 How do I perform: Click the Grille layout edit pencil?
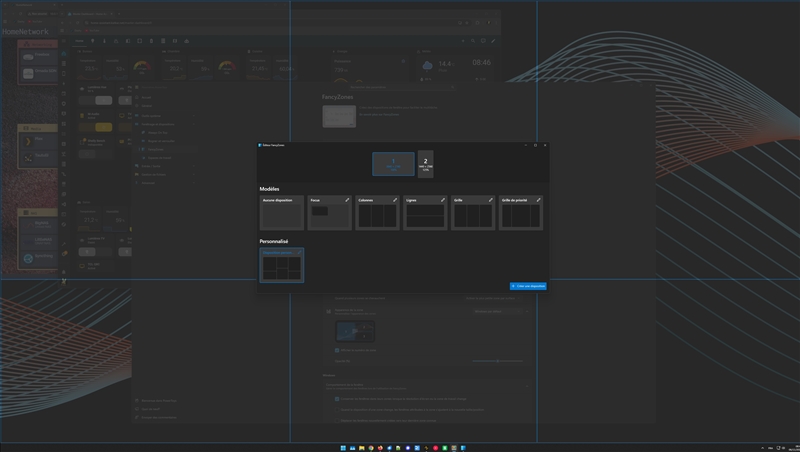pos(491,200)
